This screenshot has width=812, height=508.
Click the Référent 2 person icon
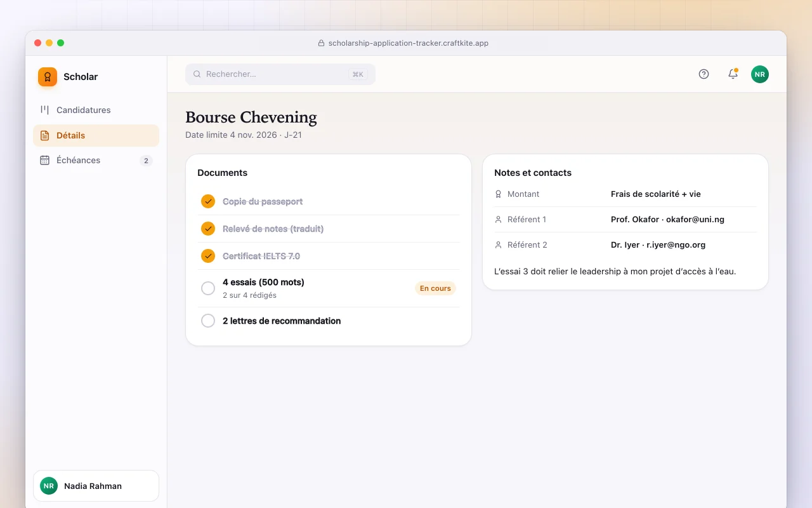point(498,245)
